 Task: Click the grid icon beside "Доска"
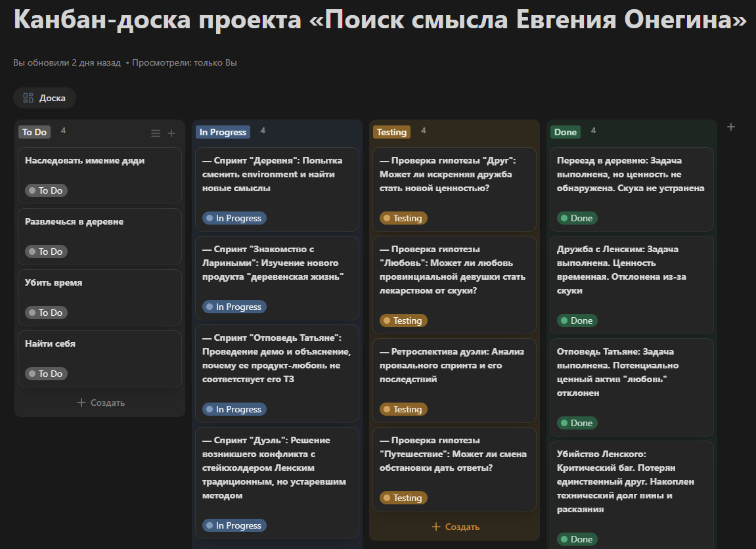coord(27,98)
